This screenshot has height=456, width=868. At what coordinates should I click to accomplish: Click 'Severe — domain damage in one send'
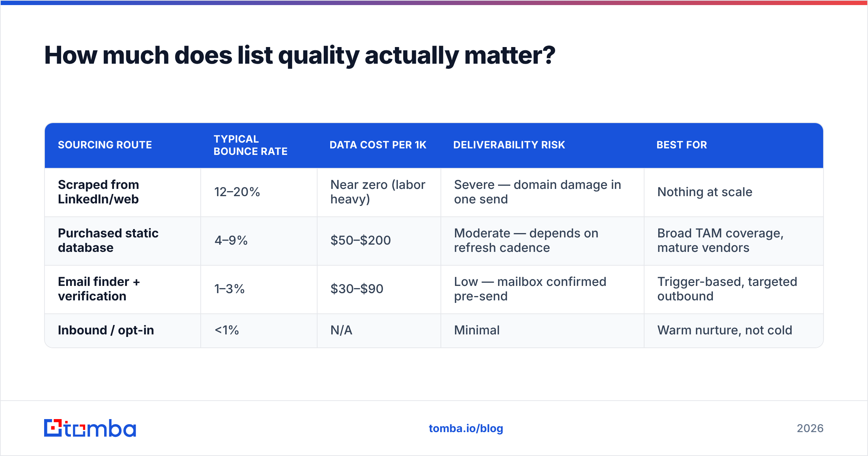tap(537, 192)
